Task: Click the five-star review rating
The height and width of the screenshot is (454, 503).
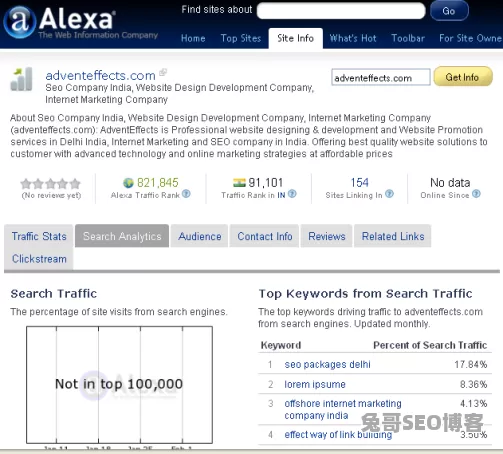Action: coord(51,183)
